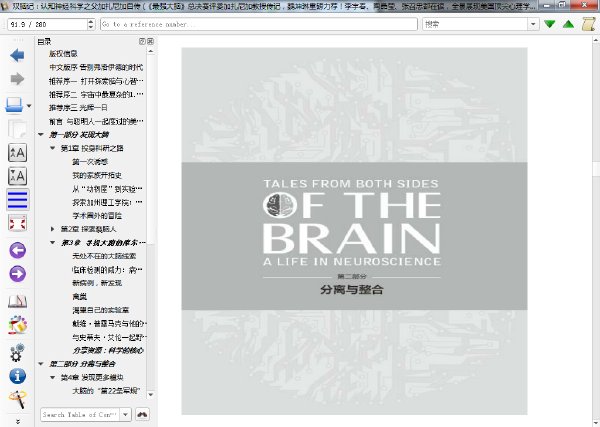Open the Bookmarks book icon
600x427 pixels.
click(17, 302)
